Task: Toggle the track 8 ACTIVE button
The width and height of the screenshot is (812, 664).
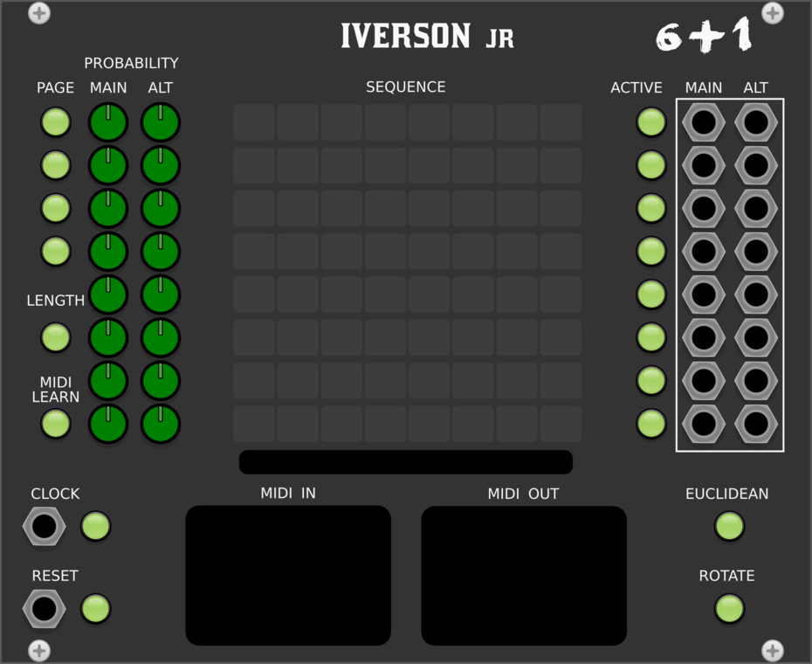Action: (x=651, y=424)
